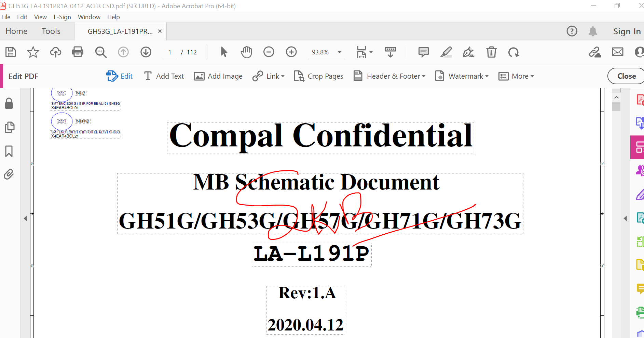This screenshot has height=338, width=644.
Task: Select the Rev:1.A text
Action: coord(307,293)
